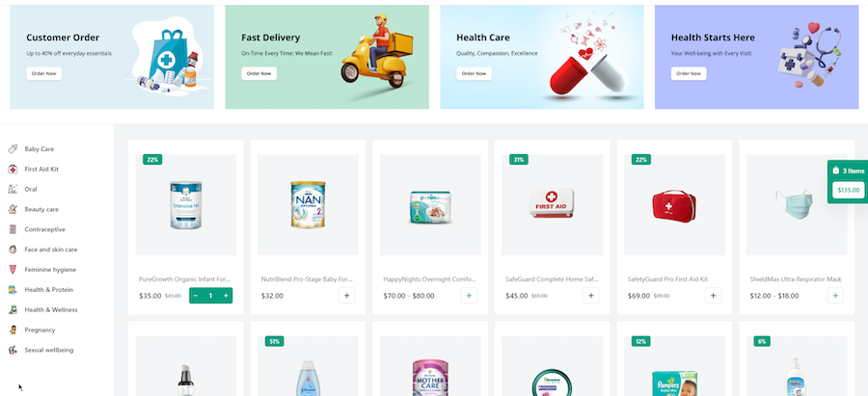Decrease PureGrowth Infant Formula quantity

[196, 296]
